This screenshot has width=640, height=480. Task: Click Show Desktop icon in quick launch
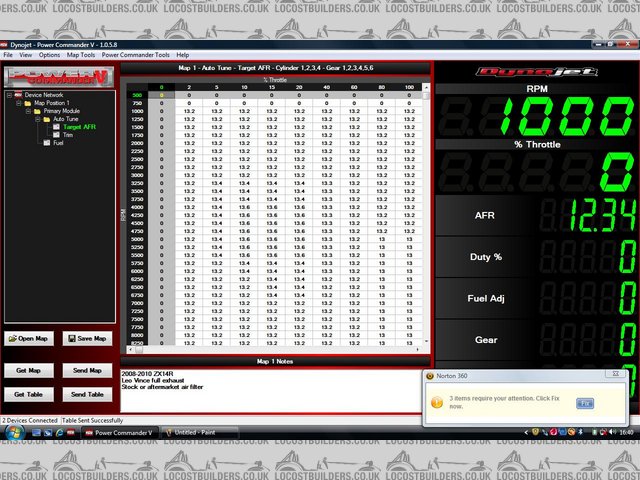tap(36, 433)
